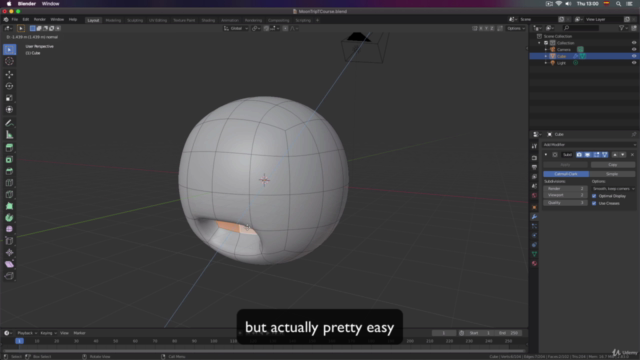Open the Render properties tab icon
The width and height of the screenshot is (640, 360).
[534, 158]
